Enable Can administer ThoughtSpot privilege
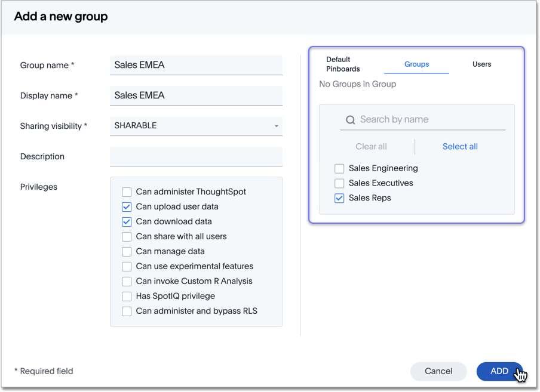The width and height of the screenshot is (540, 392). [x=127, y=192]
